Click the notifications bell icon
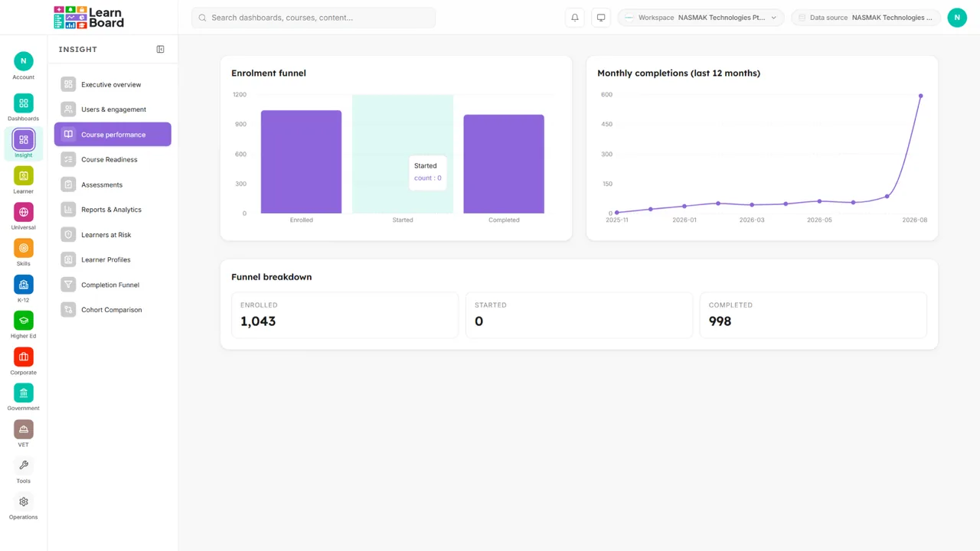This screenshot has width=980, height=551. point(575,18)
